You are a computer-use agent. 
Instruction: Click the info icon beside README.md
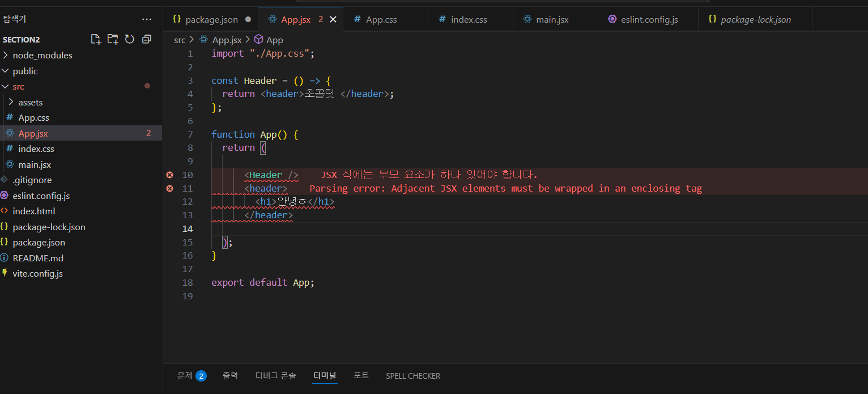pyautogui.click(x=5, y=258)
